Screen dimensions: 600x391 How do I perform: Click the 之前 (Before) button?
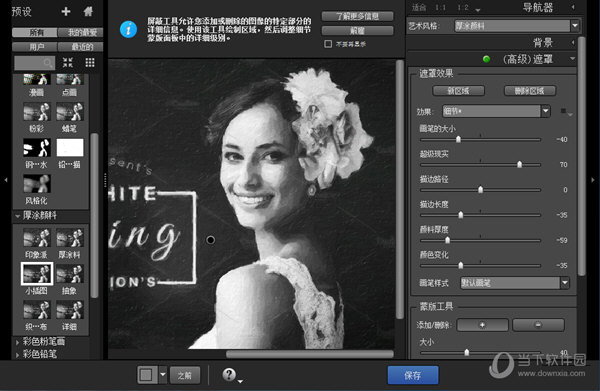pyautogui.click(x=185, y=375)
